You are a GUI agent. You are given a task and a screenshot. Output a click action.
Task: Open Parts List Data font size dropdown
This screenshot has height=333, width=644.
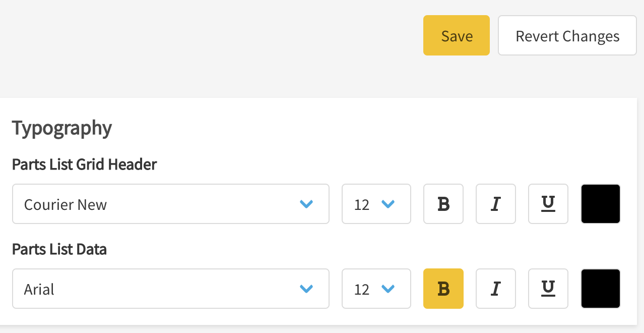[x=376, y=289]
